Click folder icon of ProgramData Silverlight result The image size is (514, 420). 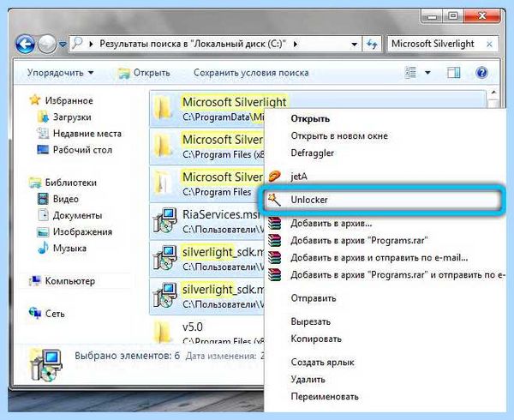pyautogui.click(x=163, y=107)
